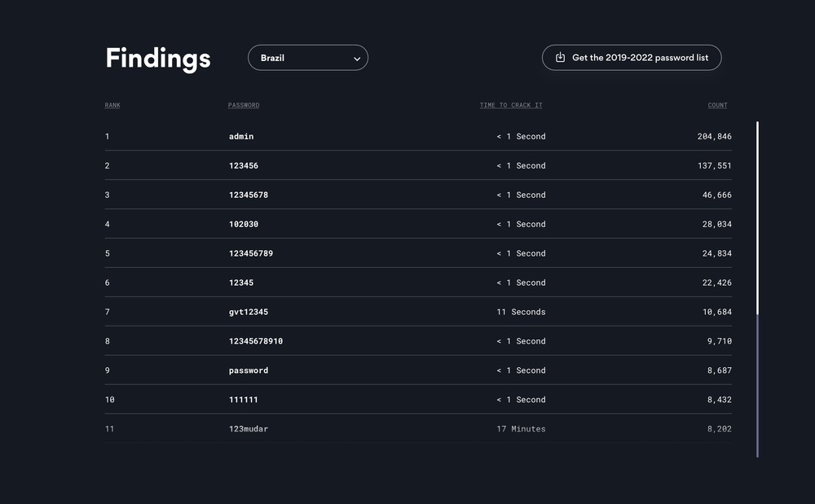Click the chevron arrow in country selector

click(x=357, y=59)
